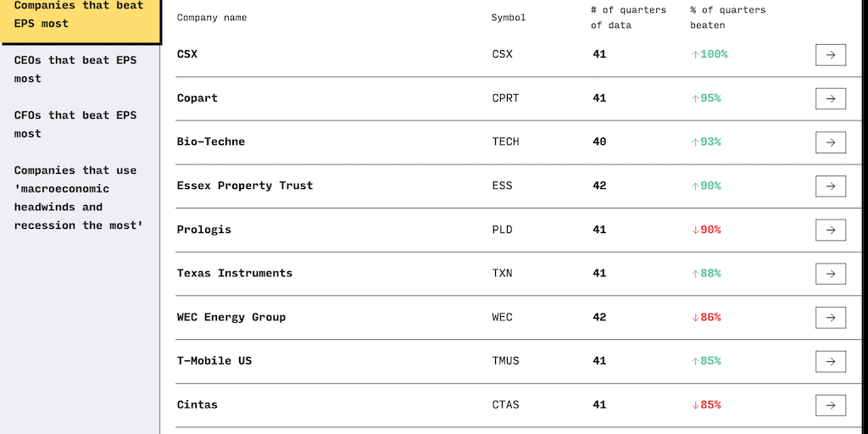Open Texas Instruments via arrow icon
The image size is (868, 434).
(830, 274)
